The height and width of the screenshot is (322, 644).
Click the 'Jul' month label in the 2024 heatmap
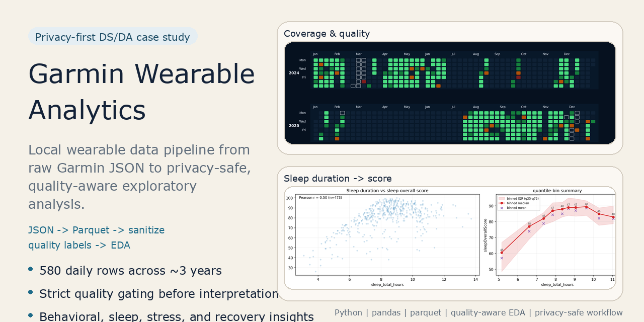[454, 54]
